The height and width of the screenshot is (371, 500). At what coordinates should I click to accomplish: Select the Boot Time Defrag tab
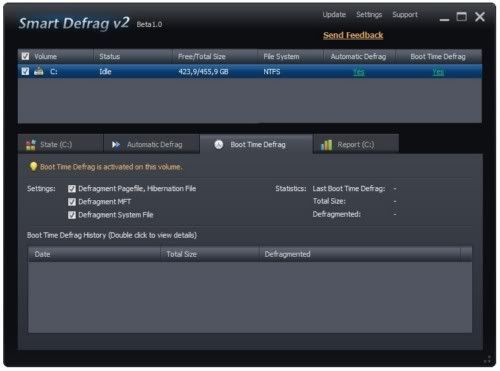click(x=256, y=144)
